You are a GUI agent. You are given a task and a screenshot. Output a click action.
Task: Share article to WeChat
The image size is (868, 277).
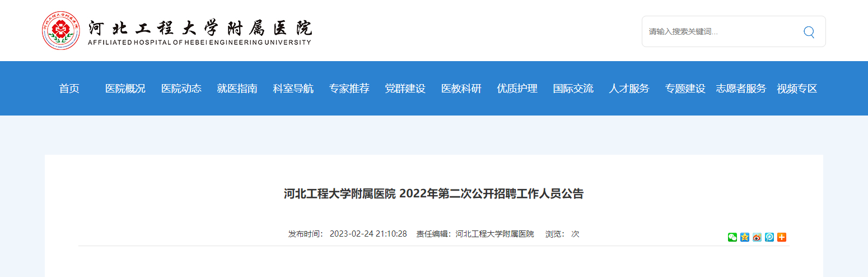point(732,237)
